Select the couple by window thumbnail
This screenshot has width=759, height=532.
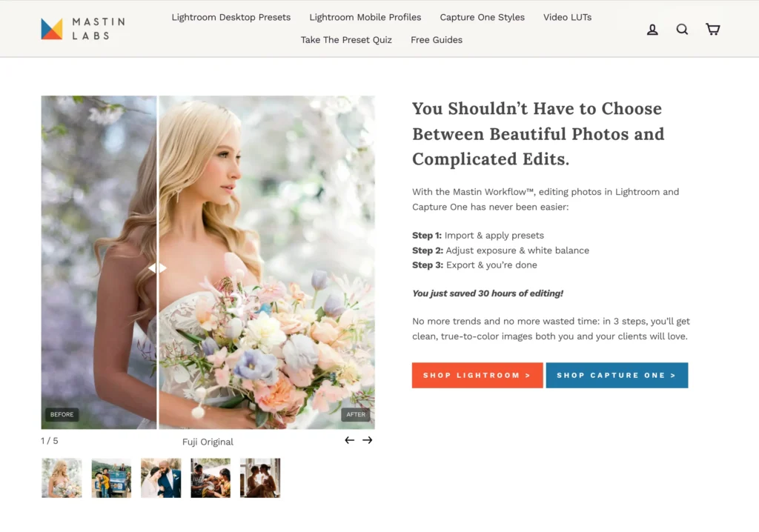(260, 478)
